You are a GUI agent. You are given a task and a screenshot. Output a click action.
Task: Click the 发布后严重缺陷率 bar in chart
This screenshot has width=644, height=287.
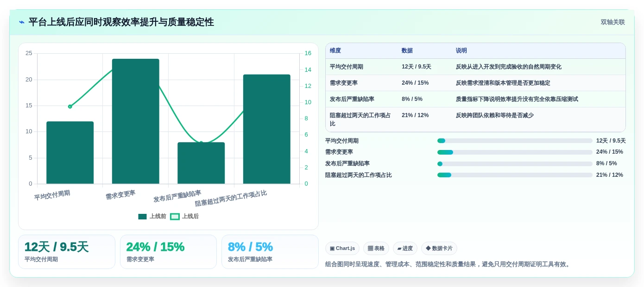[201, 163]
